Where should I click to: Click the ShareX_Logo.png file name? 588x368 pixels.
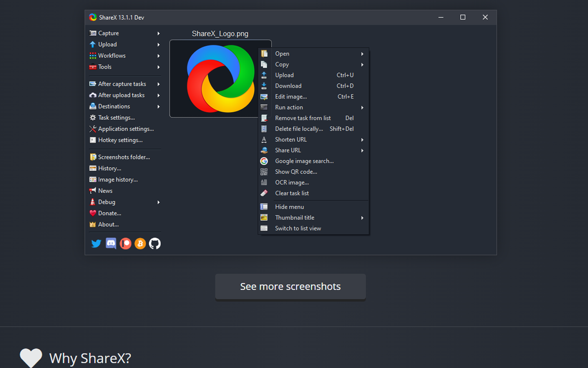220,34
